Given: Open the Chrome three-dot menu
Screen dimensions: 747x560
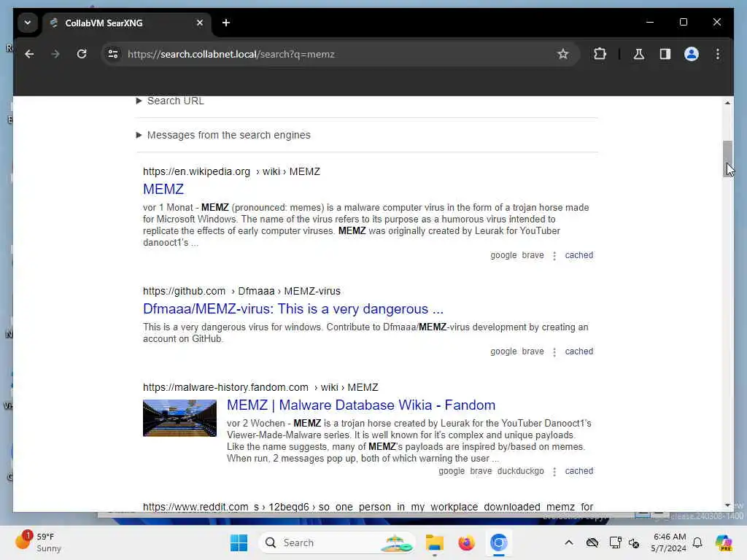Looking at the screenshot, I should pos(718,54).
